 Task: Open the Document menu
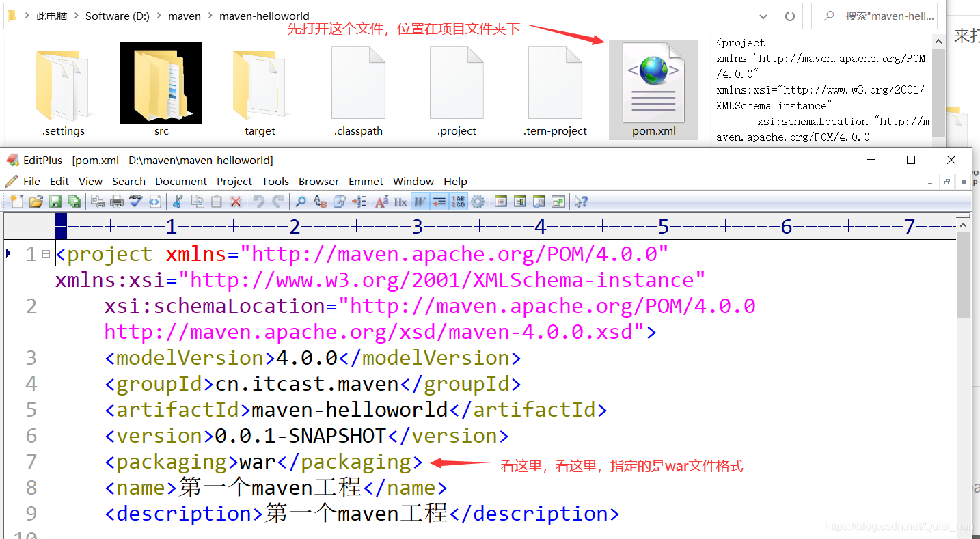(181, 181)
